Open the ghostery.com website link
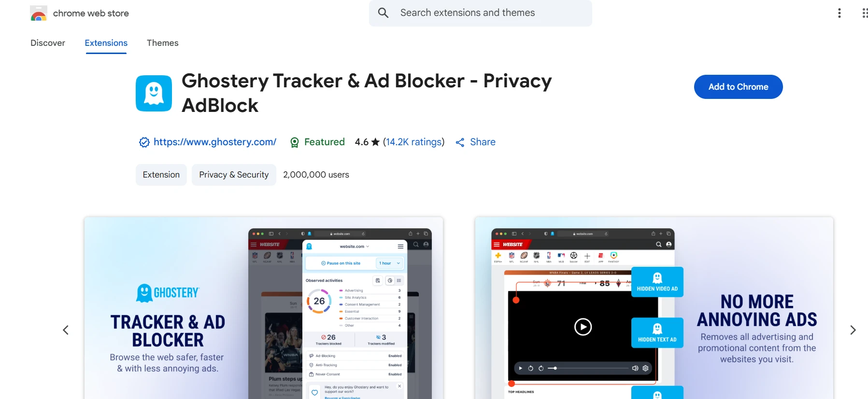 click(x=215, y=142)
